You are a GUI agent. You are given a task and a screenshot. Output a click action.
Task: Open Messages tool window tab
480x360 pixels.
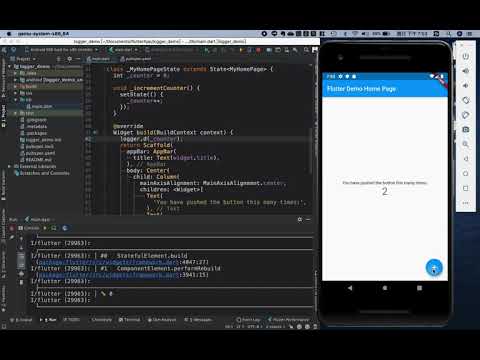tap(198, 320)
